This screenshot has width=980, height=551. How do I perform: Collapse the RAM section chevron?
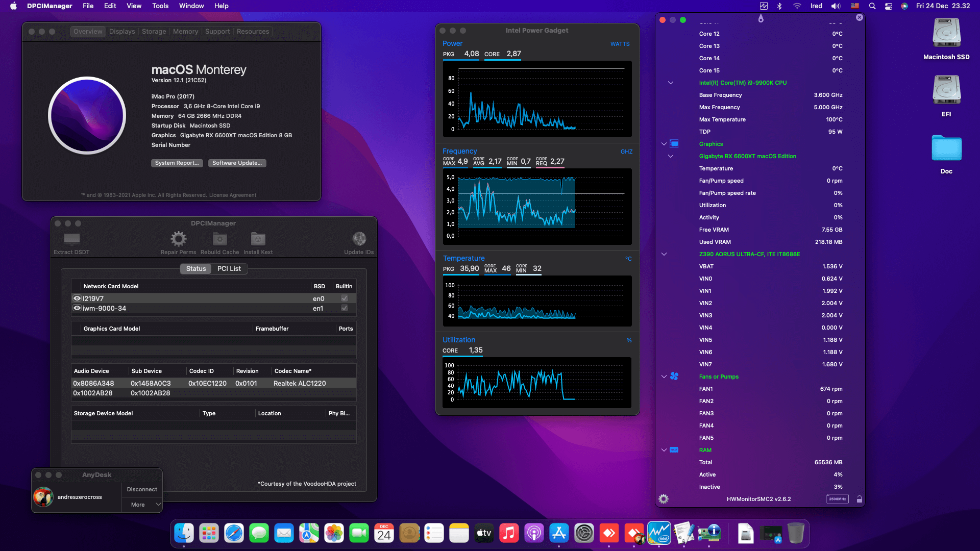(664, 450)
